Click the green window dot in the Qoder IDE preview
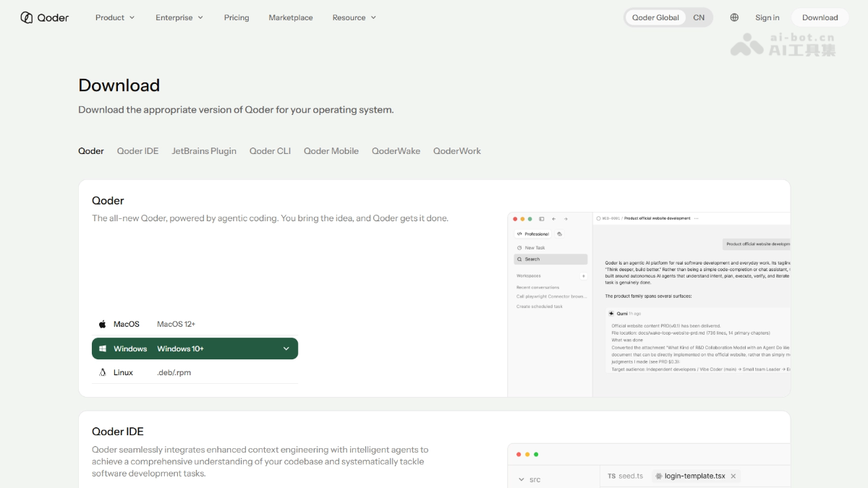Image resolution: width=868 pixels, height=488 pixels. pyautogui.click(x=536, y=455)
